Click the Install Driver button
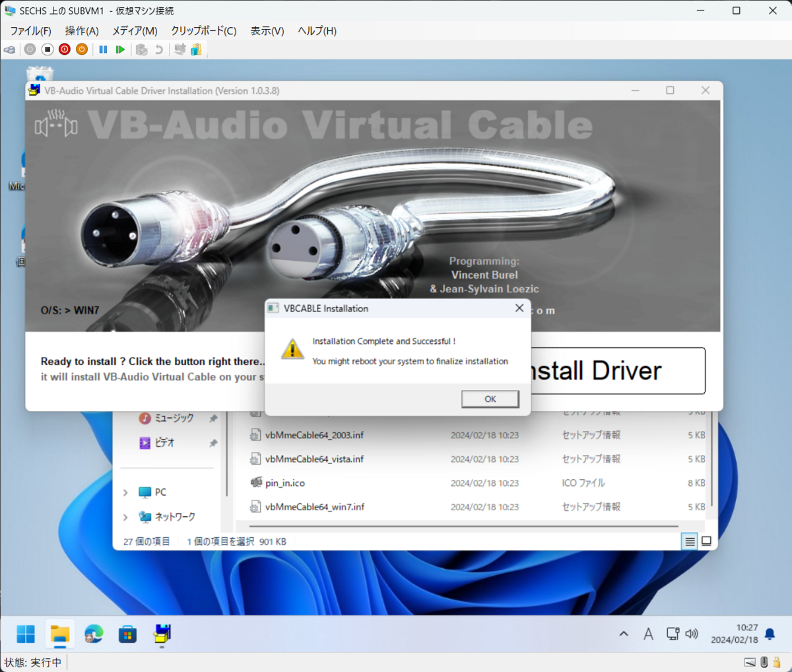The height and width of the screenshot is (672, 792). tap(617, 371)
